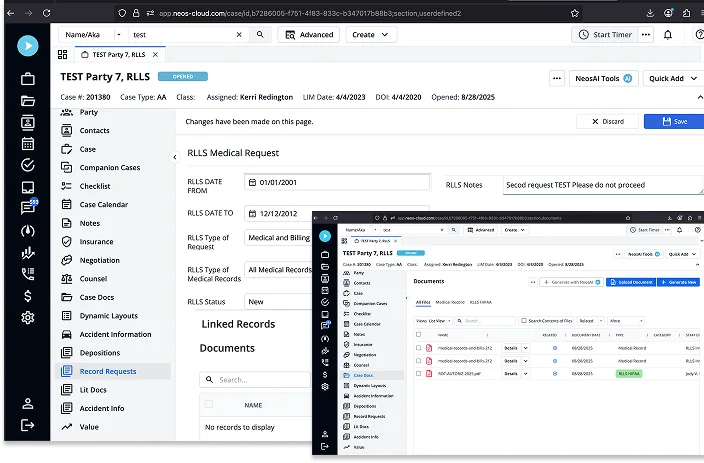The width and height of the screenshot is (704, 463).
Task: Tick checkbox for second medical-records-and-bills row
Action: pyautogui.click(x=418, y=361)
